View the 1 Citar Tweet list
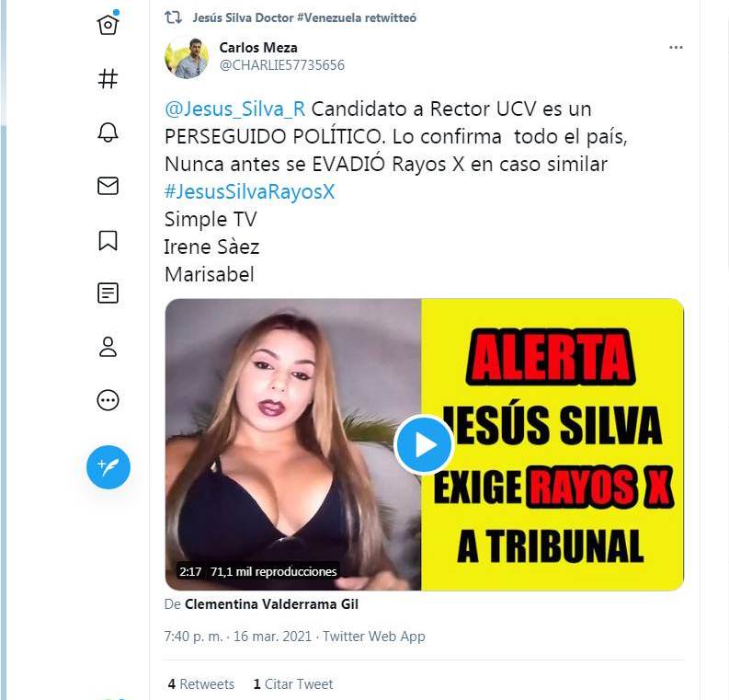The height and width of the screenshot is (700, 729). tap(293, 684)
